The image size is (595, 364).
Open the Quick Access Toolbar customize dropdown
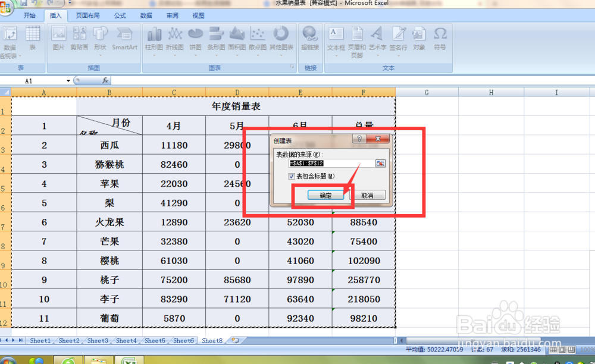click(x=70, y=3)
